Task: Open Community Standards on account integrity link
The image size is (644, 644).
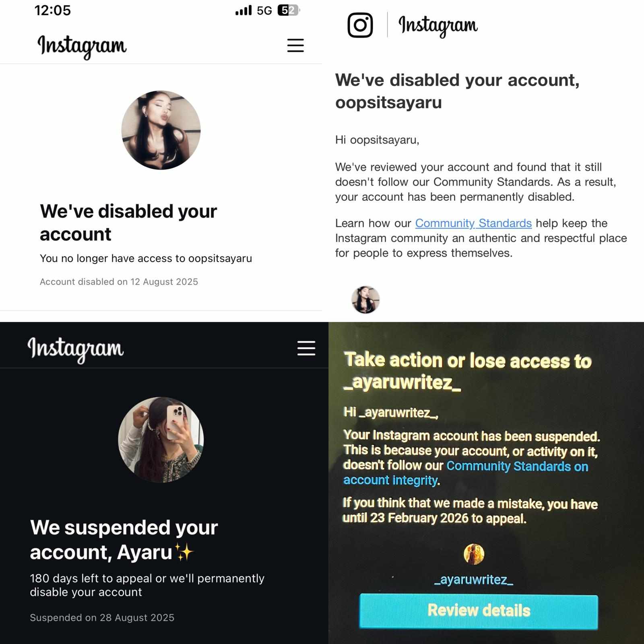Action: [x=466, y=473]
